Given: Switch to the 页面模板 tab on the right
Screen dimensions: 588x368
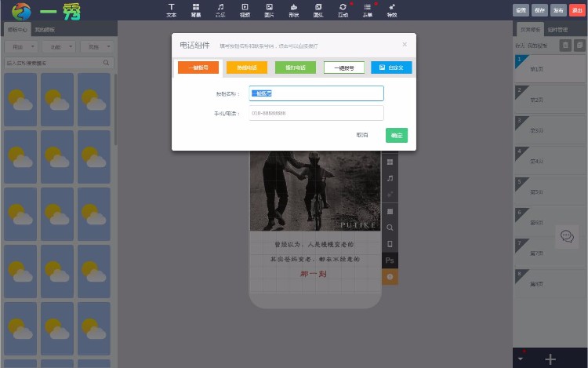Looking at the screenshot, I should [530, 29].
